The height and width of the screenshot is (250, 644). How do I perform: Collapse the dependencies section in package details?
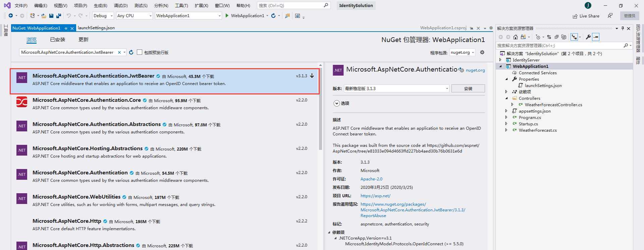[x=329, y=232]
